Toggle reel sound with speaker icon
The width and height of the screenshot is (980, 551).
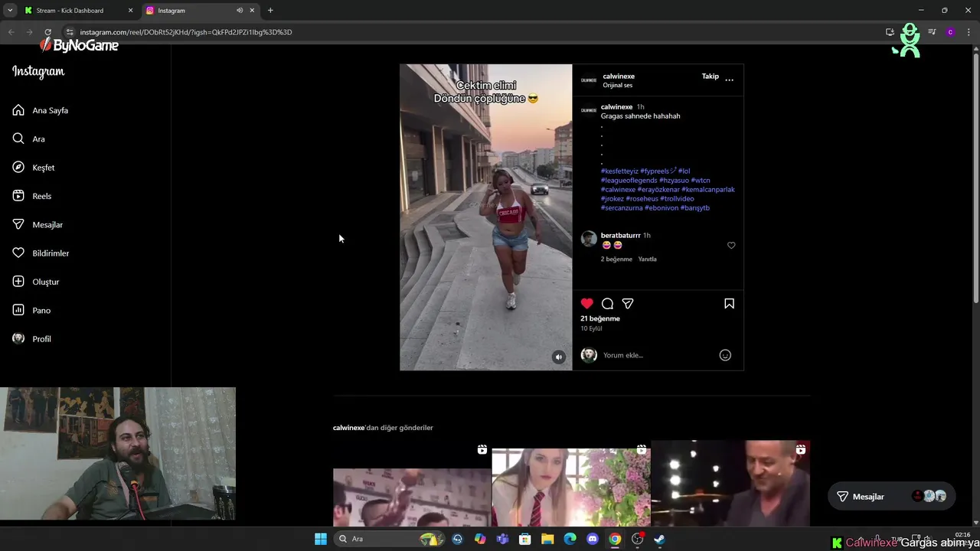point(559,357)
